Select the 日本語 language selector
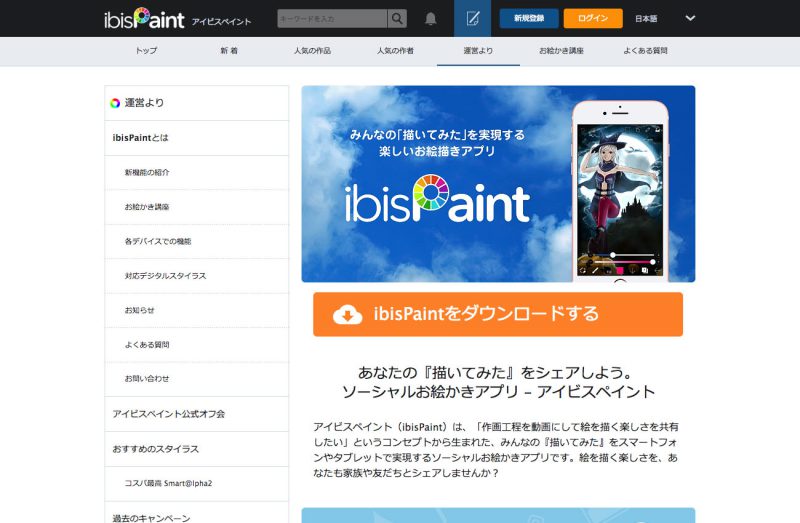The width and height of the screenshot is (800, 523). (646, 19)
